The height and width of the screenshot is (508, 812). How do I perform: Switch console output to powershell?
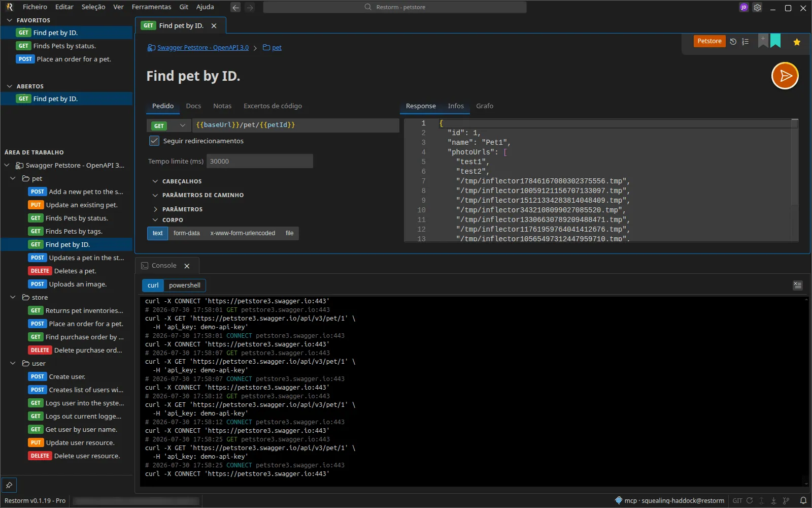pyautogui.click(x=185, y=285)
